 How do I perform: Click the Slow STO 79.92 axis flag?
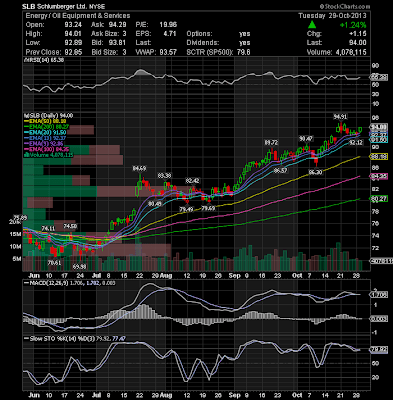click(379, 350)
